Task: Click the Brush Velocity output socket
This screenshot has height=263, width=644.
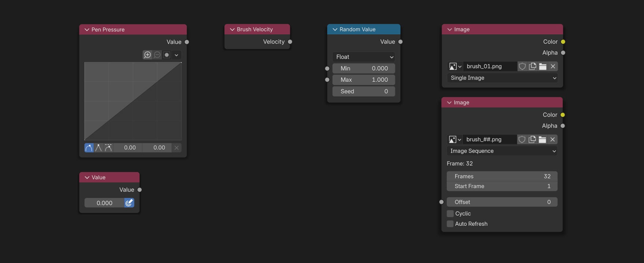Action: tap(290, 42)
